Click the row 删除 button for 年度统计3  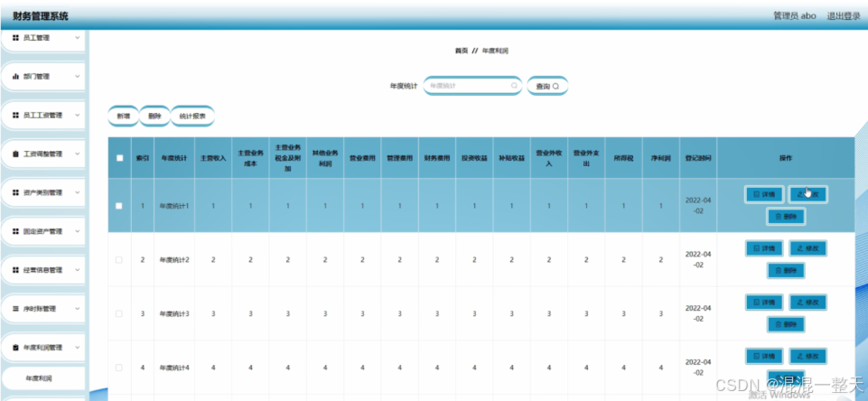(x=786, y=324)
